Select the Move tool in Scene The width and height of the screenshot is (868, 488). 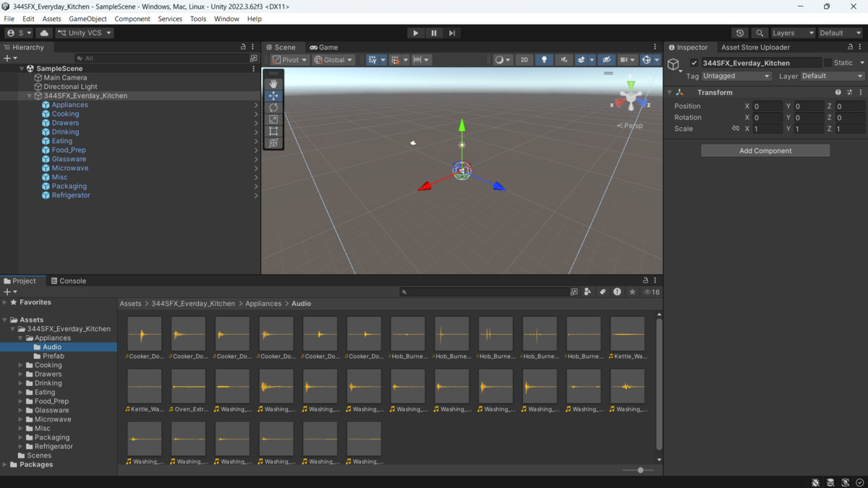(x=273, y=95)
